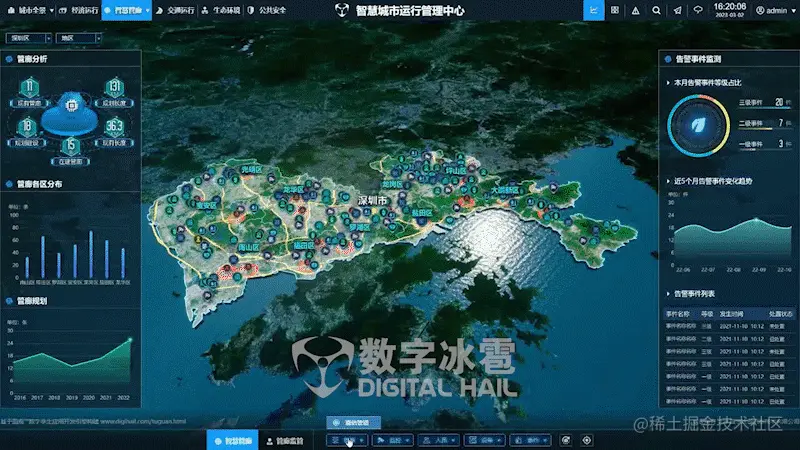Click the 深圳市 label on the map
800x450 pixels.
click(x=372, y=201)
